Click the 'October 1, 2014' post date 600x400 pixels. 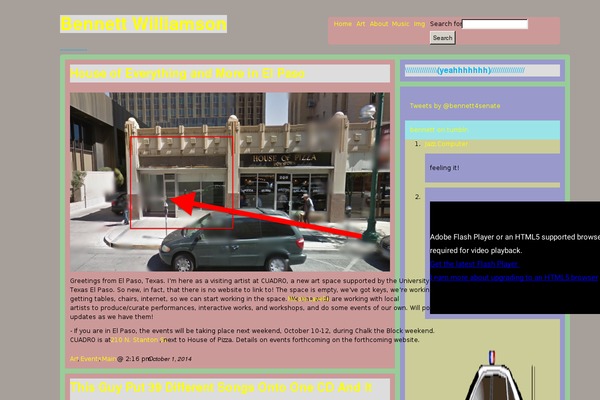click(x=170, y=359)
